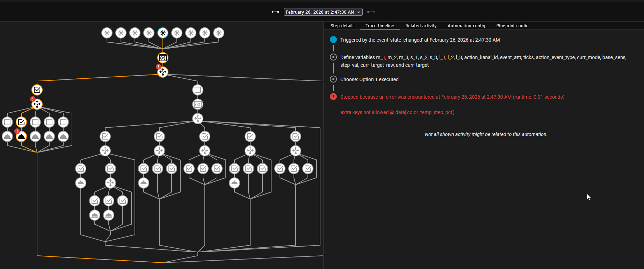Go to the next trace with the right arrow
Image resolution: width=644 pixels, height=269 pixels.
click(x=371, y=12)
